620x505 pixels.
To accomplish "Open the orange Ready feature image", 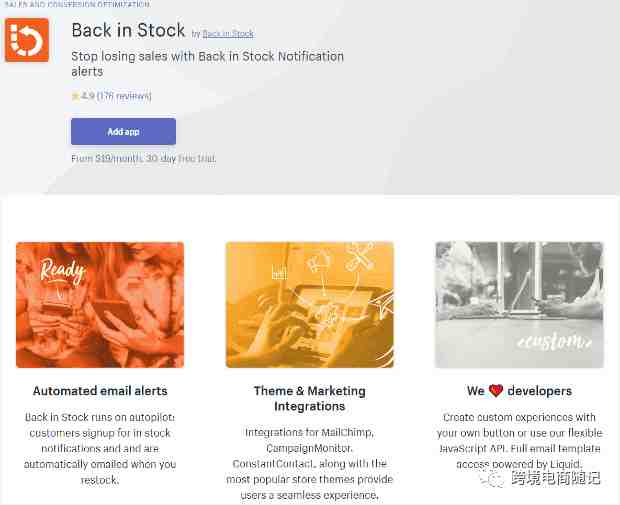I will click(x=100, y=305).
